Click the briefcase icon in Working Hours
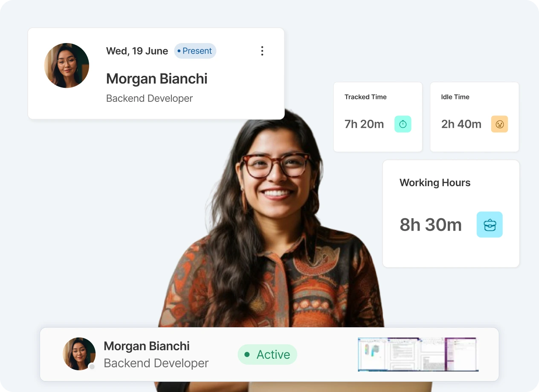Image resolution: width=539 pixels, height=392 pixels. pyautogui.click(x=490, y=225)
